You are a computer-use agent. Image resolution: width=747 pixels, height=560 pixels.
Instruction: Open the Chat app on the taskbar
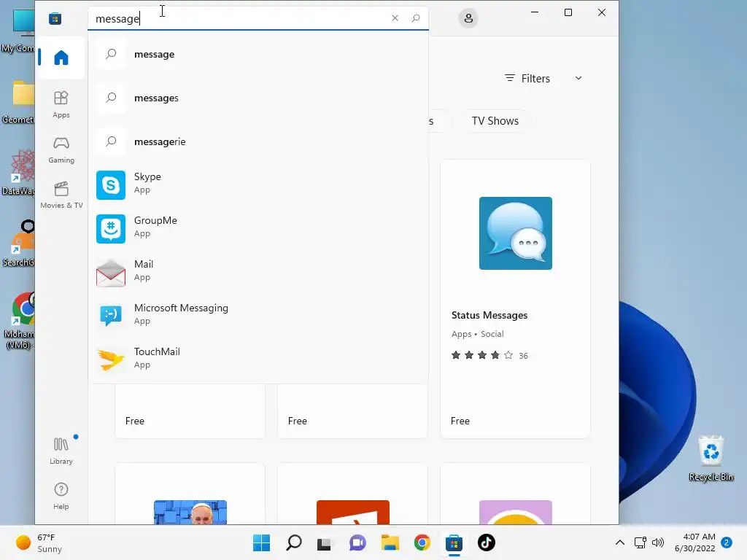357,542
